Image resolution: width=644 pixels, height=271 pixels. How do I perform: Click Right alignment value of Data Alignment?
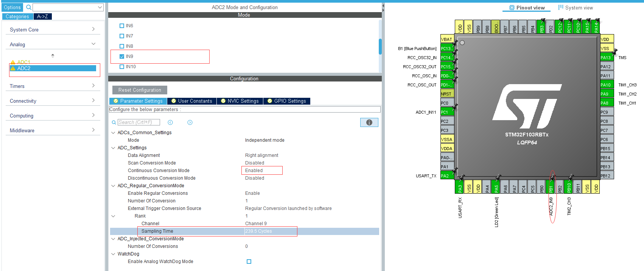point(261,155)
